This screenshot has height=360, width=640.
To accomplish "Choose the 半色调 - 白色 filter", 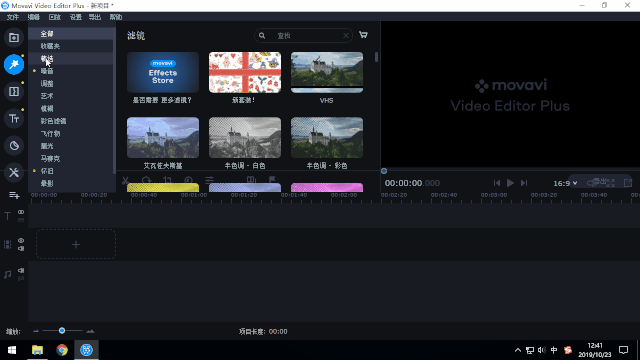I will [x=245, y=138].
